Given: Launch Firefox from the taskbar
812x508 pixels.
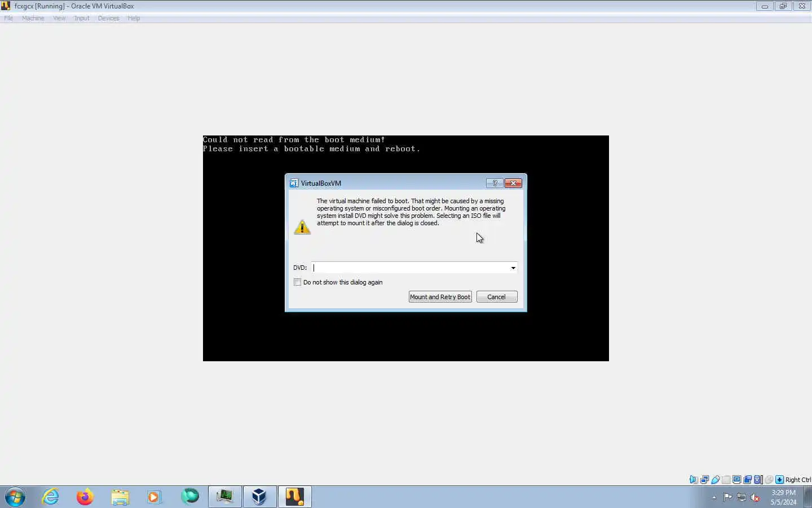Looking at the screenshot, I should point(85,497).
